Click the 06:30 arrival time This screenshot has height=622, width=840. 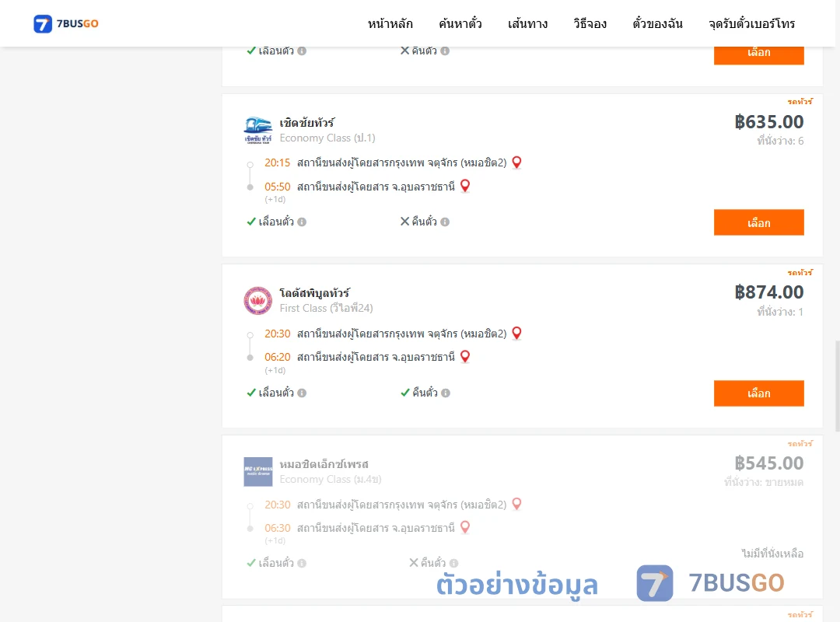point(278,528)
